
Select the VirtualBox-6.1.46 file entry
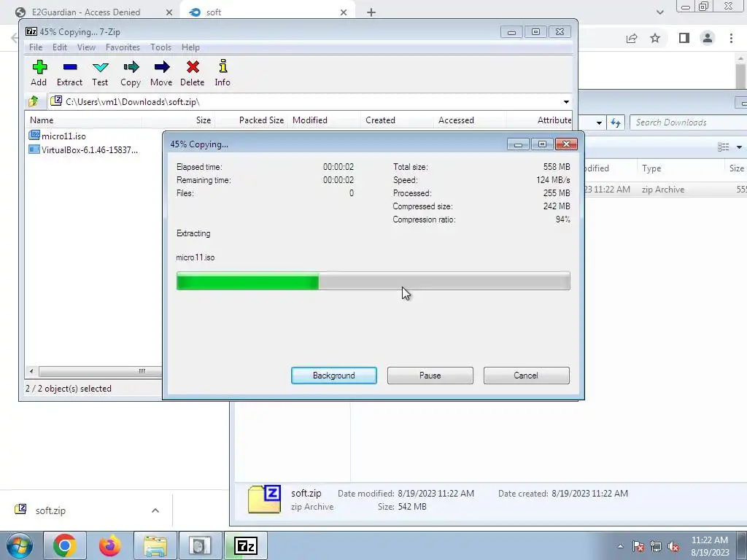(x=83, y=150)
